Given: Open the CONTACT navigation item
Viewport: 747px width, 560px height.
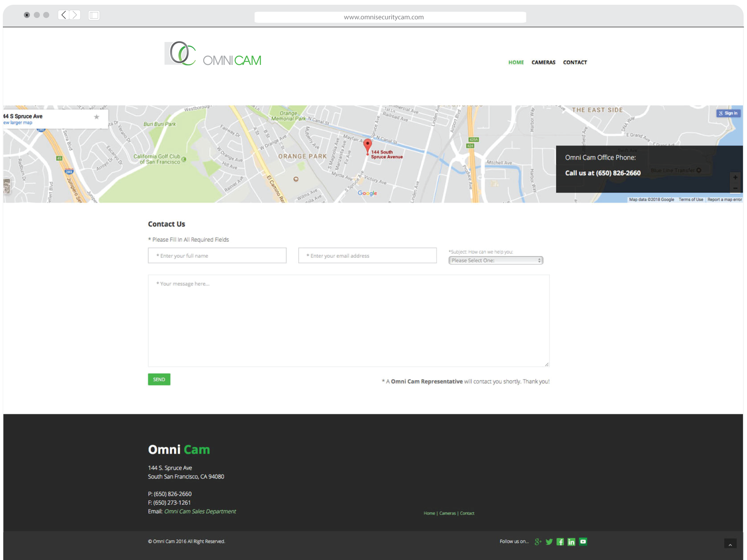Looking at the screenshot, I should pyautogui.click(x=575, y=62).
